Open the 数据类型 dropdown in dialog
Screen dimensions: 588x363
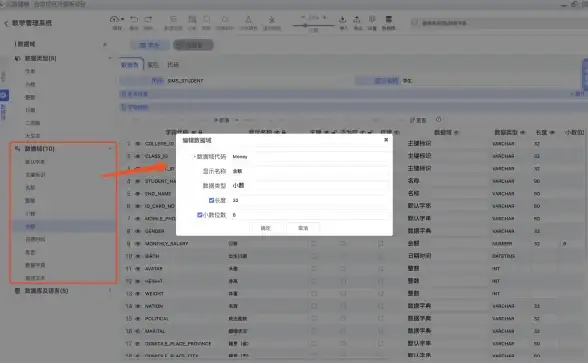tap(310, 186)
